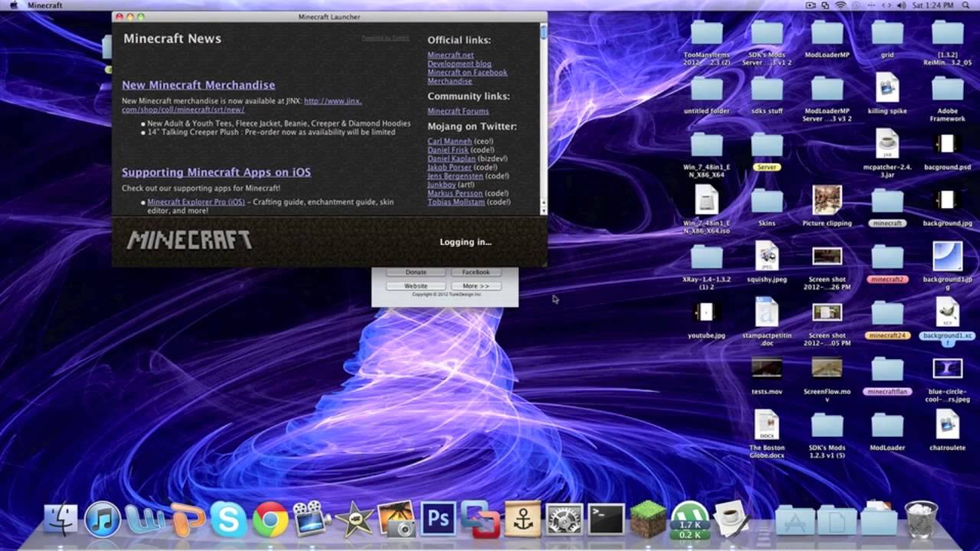The height and width of the screenshot is (551, 980).
Task: Click the Donate button in background window
Action: pyautogui.click(x=416, y=272)
